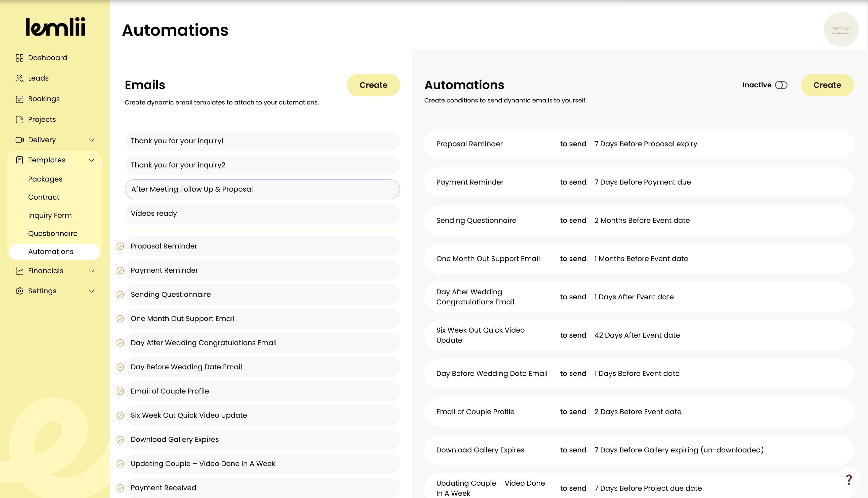Open the Questionnaire templates page
868x498 pixels.
click(53, 234)
